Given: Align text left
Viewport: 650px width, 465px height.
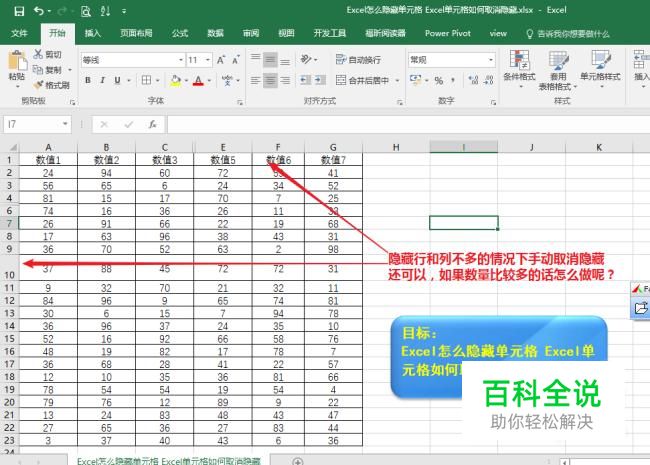Looking at the screenshot, I should (255, 80).
